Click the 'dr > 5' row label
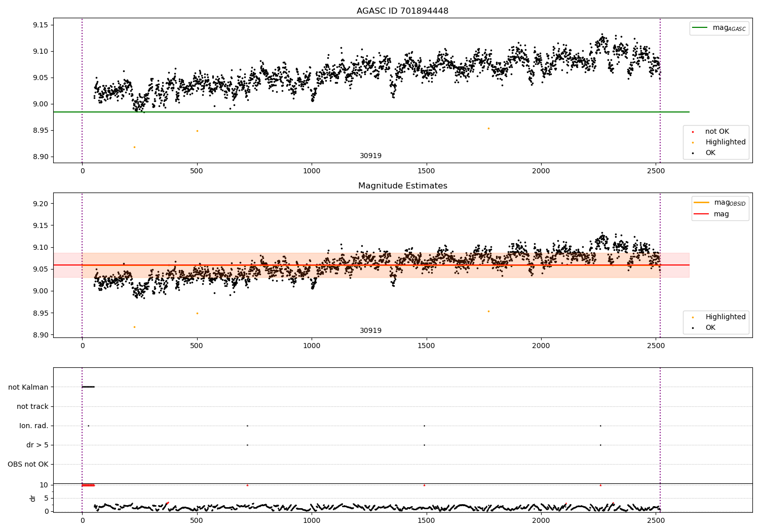 (x=37, y=445)
